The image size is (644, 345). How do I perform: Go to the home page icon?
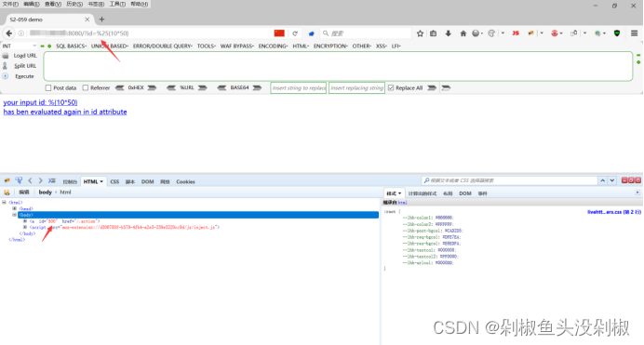click(x=463, y=33)
